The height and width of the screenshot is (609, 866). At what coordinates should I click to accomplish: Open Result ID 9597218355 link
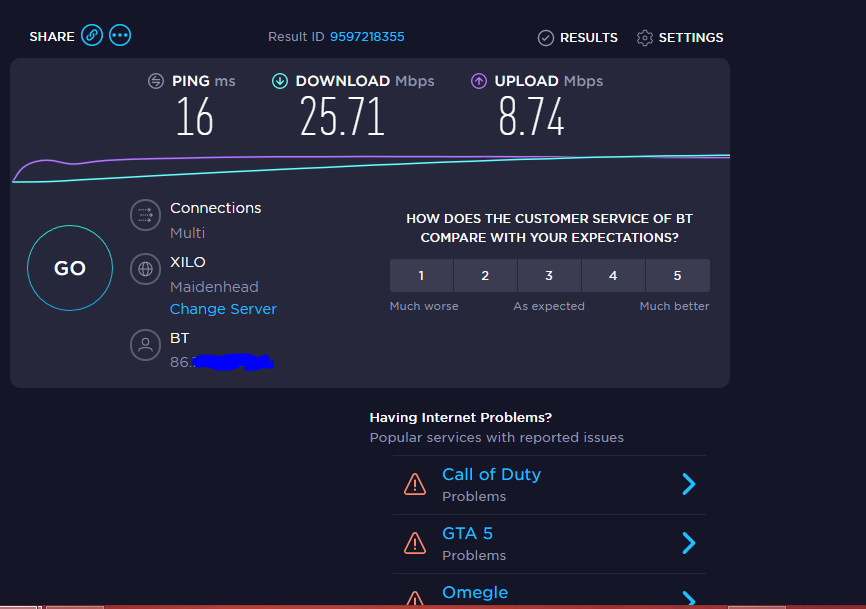point(367,37)
